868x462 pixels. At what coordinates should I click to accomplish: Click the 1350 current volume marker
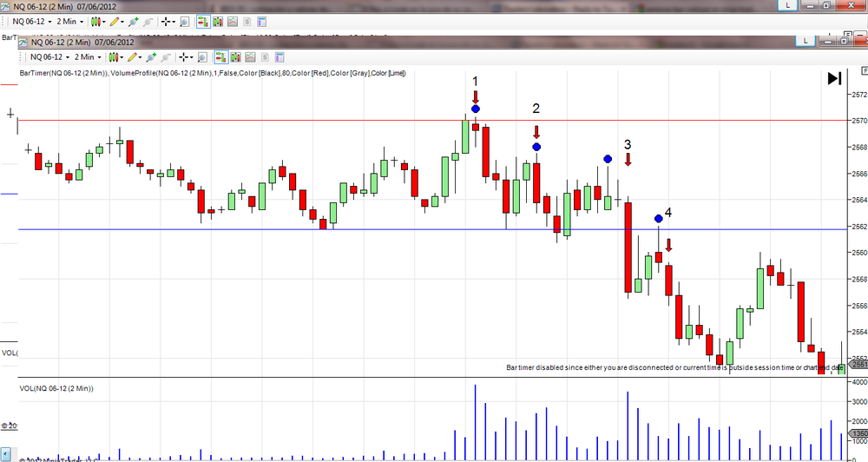(x=859, y=433)
